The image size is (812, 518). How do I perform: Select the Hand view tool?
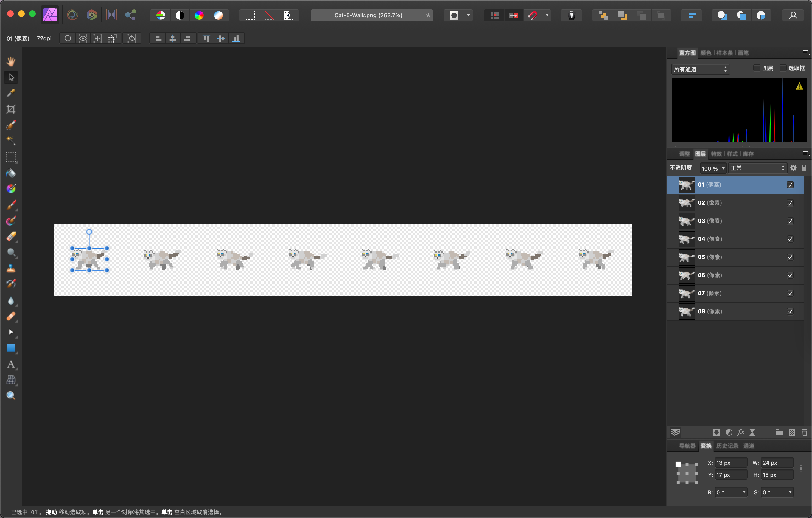(x=11, y=61)
